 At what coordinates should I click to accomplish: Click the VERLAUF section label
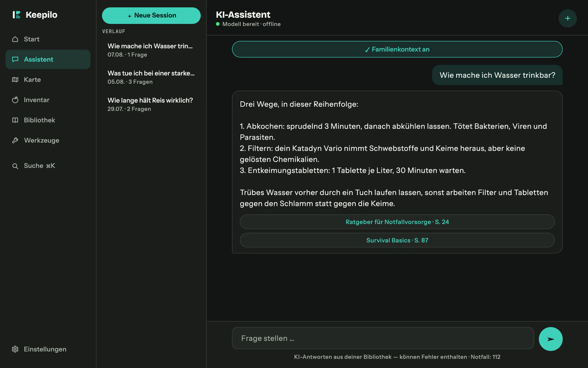tap(113, 32)
